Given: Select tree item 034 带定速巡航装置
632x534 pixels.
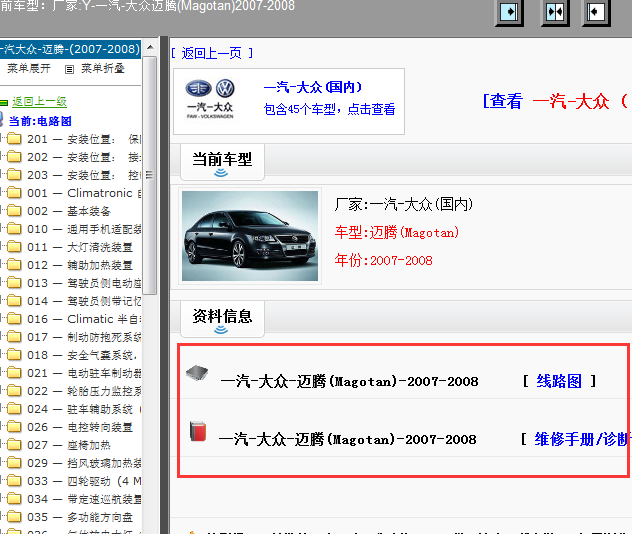Looking at the screenshot, I should pos(84,499).
